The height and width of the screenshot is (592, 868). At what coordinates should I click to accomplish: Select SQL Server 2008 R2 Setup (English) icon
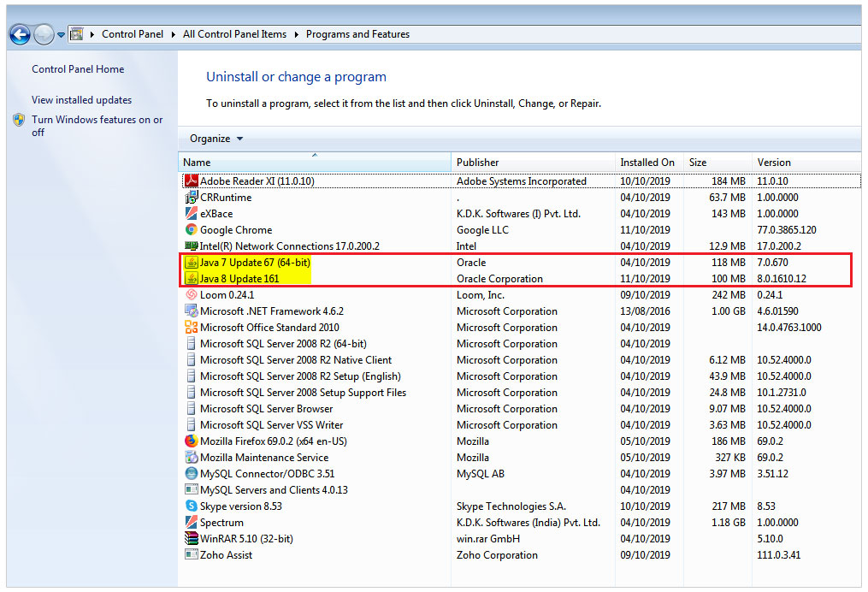click(x=191, y=376)
